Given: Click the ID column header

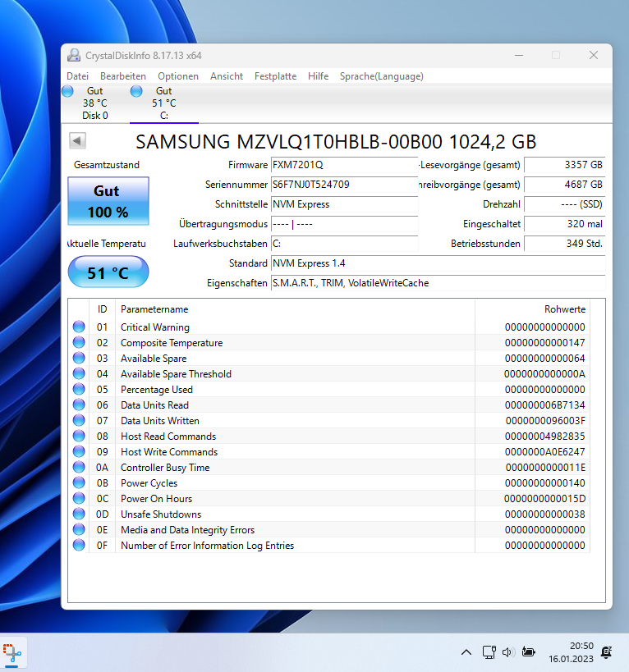Looking at the screenshot, I should click(x=102, y=309).
